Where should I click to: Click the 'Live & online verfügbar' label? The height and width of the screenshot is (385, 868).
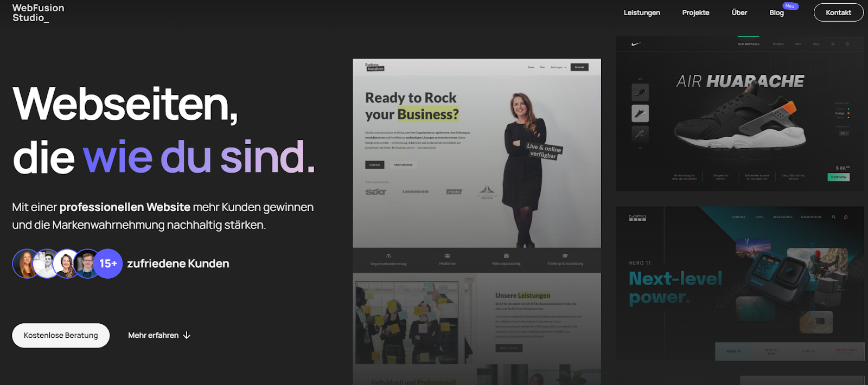tap(544, 150)
